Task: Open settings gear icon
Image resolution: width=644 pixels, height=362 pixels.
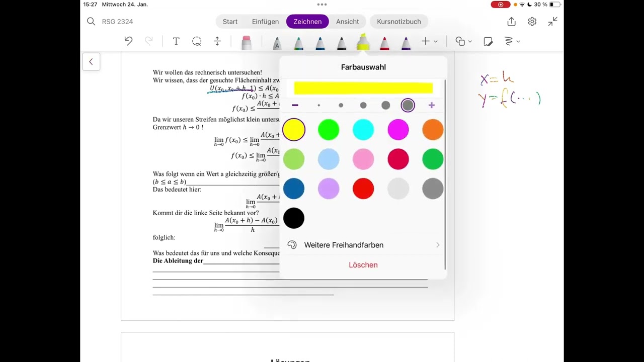Action: point(532,21)
